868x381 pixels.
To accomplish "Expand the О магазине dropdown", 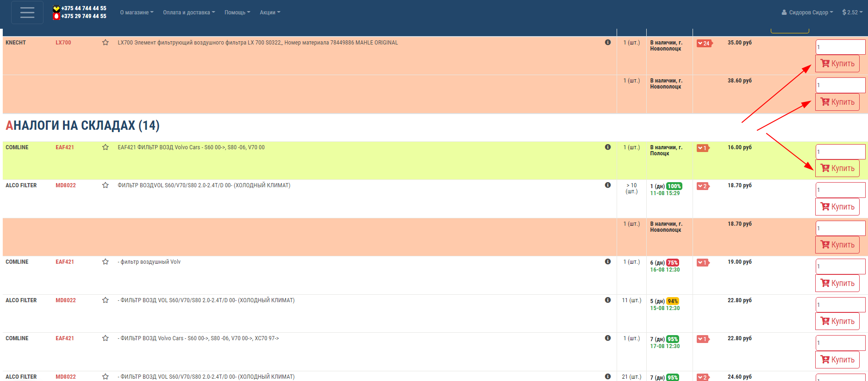I will point(137,13).
